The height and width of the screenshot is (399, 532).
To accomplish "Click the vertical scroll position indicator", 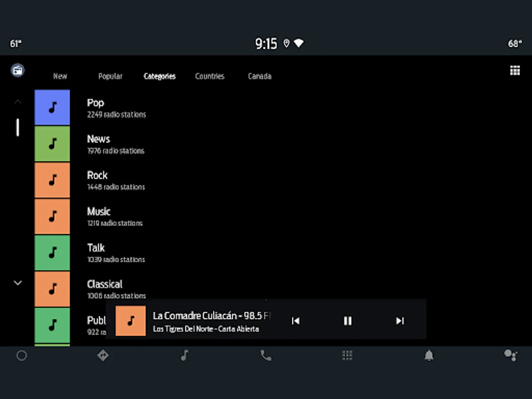I will pyautogui.click(x=17, y=127).
